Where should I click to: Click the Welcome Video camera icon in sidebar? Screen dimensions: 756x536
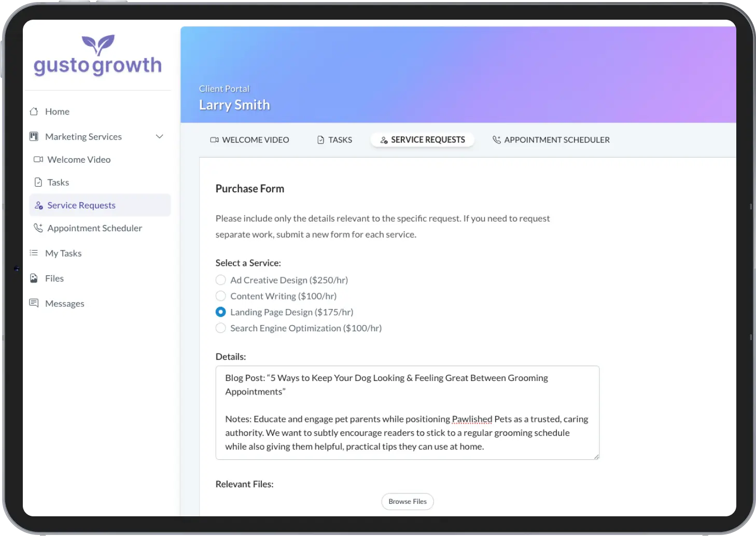[38, 159]
